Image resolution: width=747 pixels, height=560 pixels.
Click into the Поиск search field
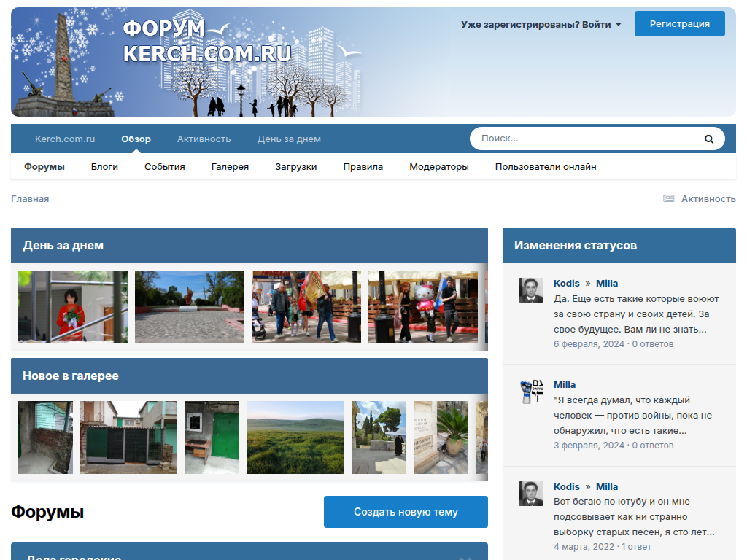pos(584,139)
